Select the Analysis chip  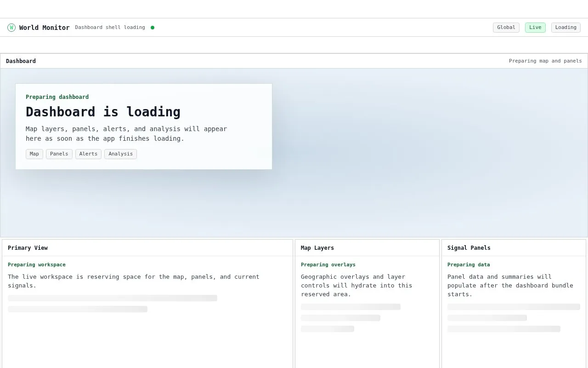pos(120,154)
